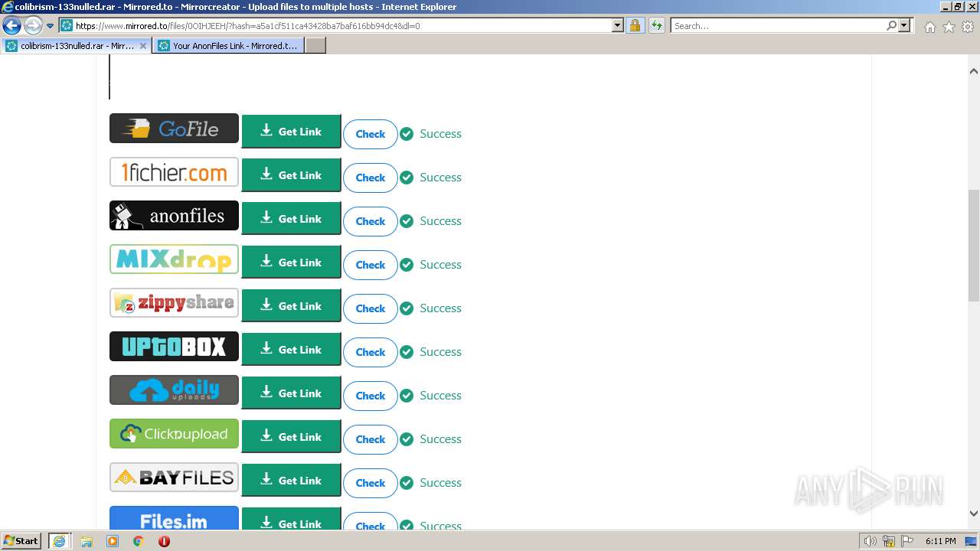Check the GoFile mirror status

(x=371, y=134)
